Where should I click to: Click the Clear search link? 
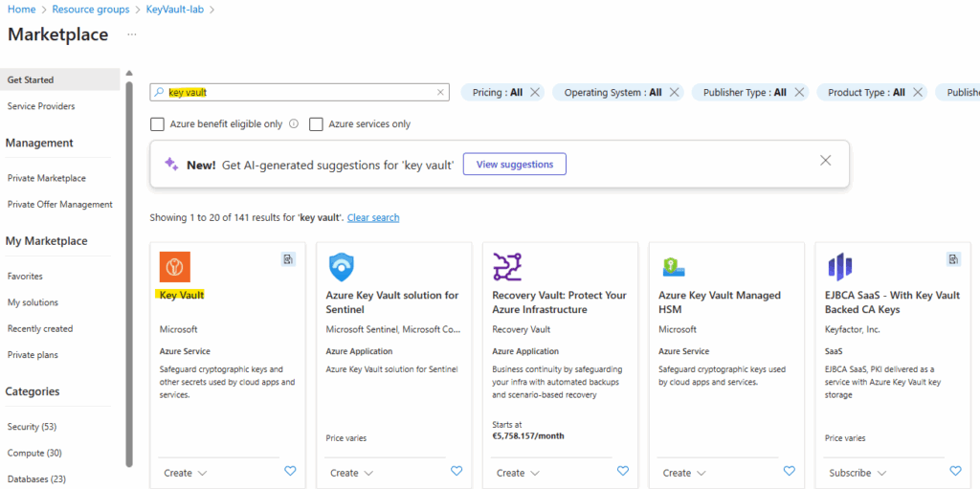pyautogui.click(x=373, y=217)
